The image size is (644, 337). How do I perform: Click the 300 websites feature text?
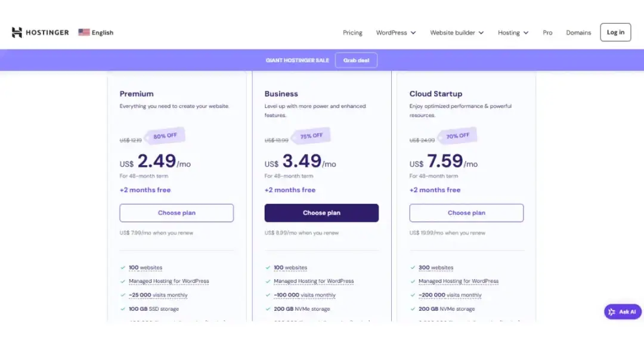point(436,268)
